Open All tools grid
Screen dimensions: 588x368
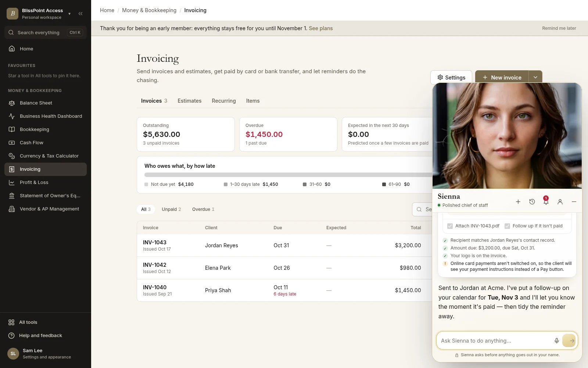[x=46, y=322]
